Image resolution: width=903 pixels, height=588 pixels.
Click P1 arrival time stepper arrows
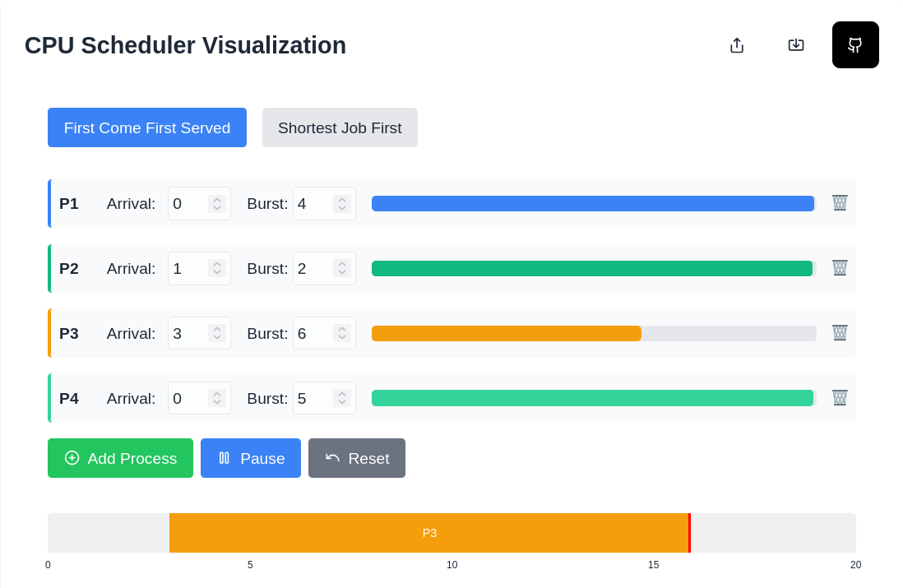click(x=217, y=203)
